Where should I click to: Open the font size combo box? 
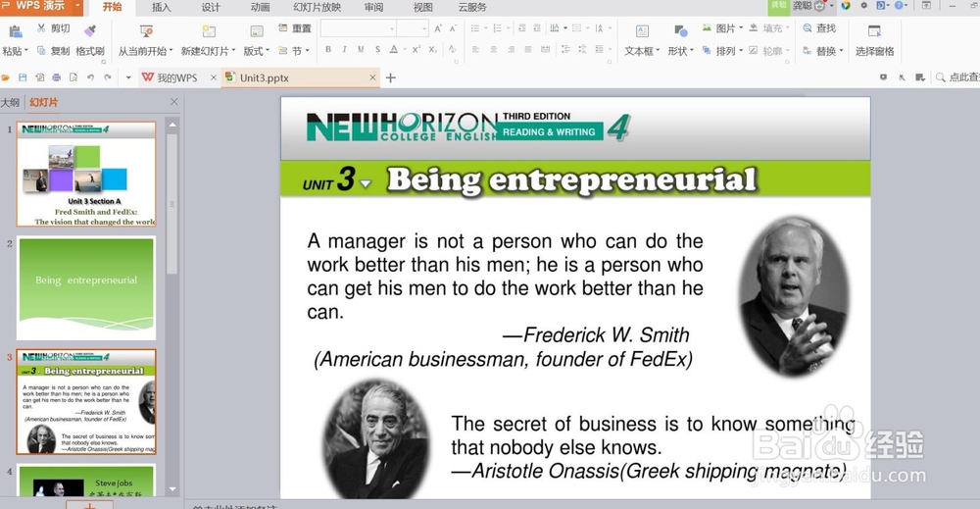(413, 28)
